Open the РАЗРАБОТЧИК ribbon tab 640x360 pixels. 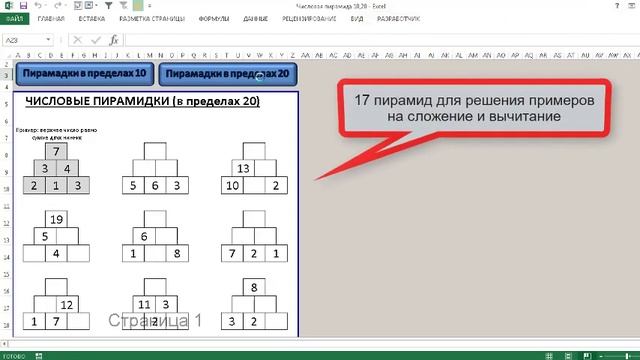[x=398, y=19]
